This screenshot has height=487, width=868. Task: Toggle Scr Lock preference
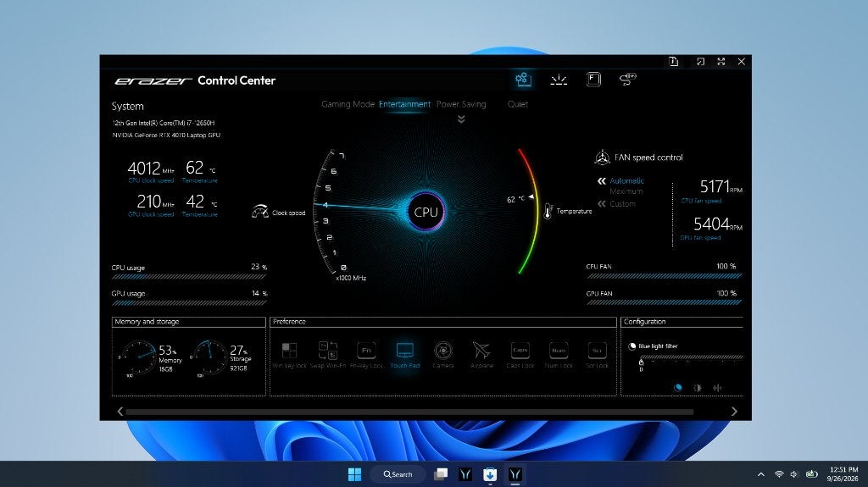point(597,355)
